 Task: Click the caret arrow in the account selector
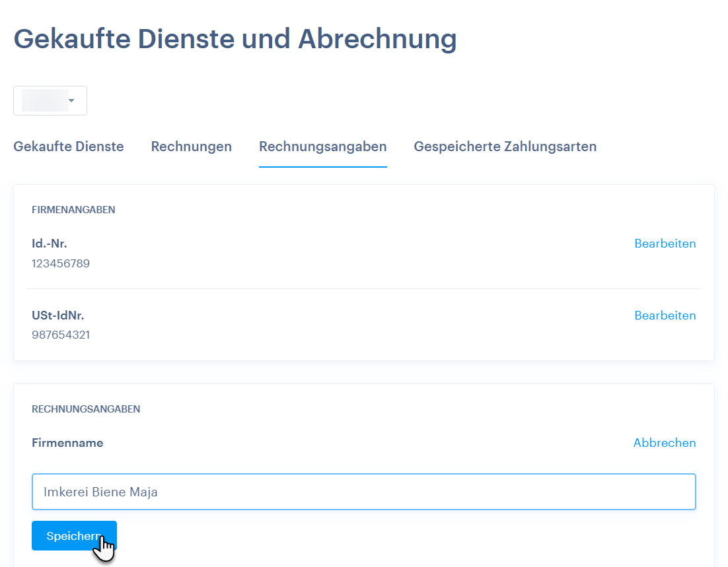(x=71, y=101)
